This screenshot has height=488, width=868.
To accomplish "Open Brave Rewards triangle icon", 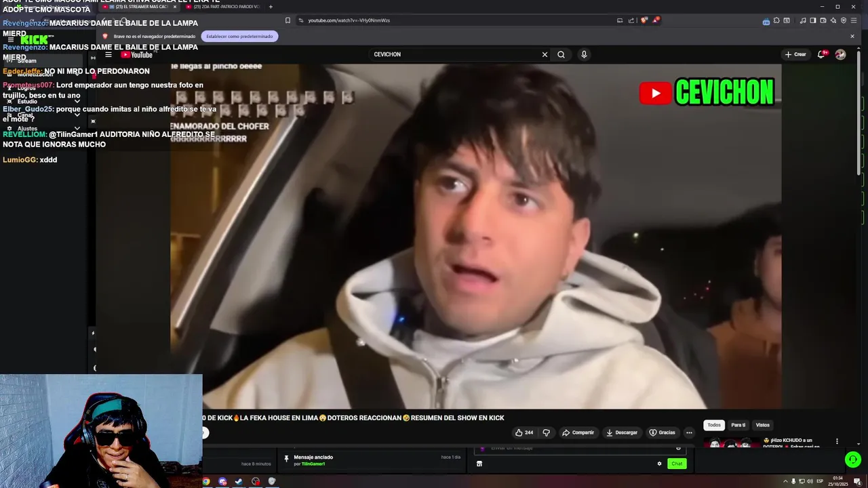I will click(x=655, y=20).
